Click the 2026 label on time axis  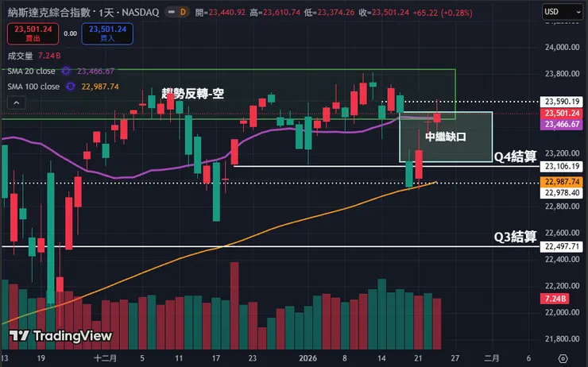pyautogui.click(x=308, y=358)
